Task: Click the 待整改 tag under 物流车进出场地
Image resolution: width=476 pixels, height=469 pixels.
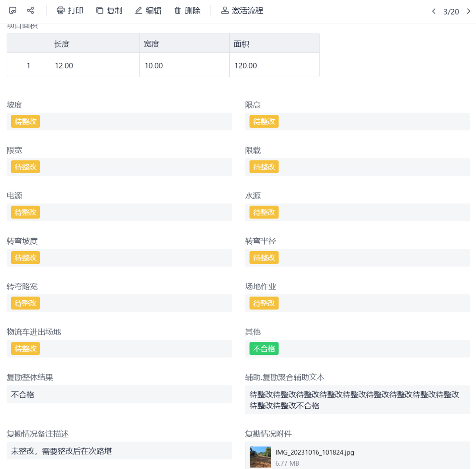Action: pos(25,349)
